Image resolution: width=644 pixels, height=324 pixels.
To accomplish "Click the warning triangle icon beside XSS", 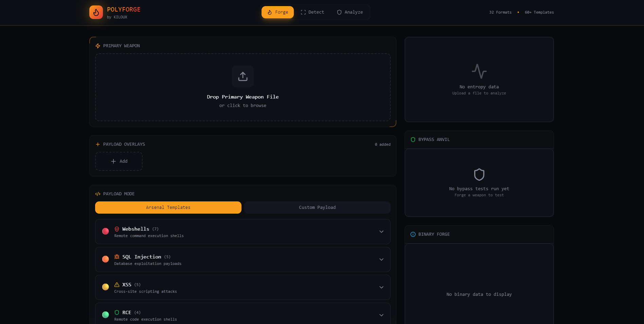I will tap(117, 285).
